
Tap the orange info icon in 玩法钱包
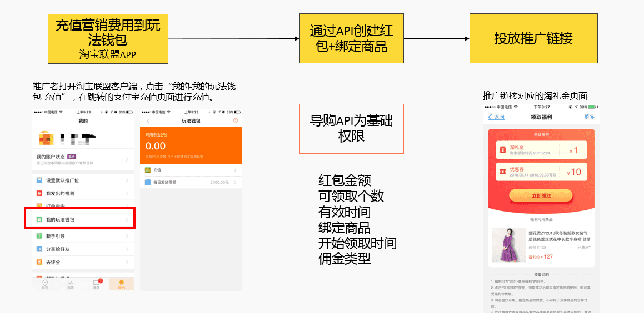click(235, 120)
